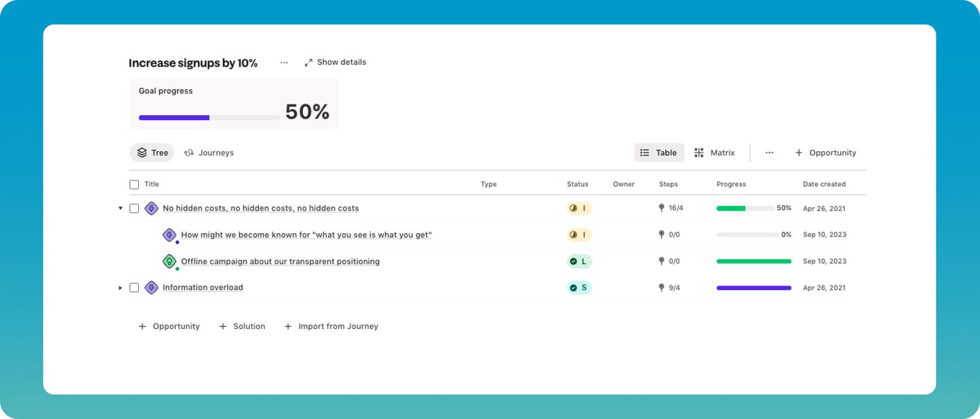Image resolution: width=980 pixels, height=419 pixels.
Task: Click the Goal progress bar
Action: [209, 118]
